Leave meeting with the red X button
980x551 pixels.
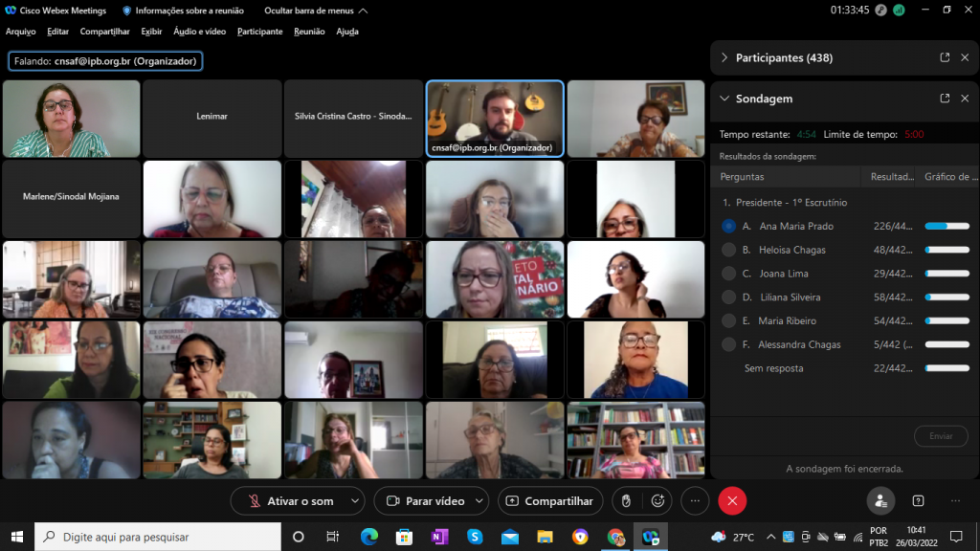click(x=732, y=500)
